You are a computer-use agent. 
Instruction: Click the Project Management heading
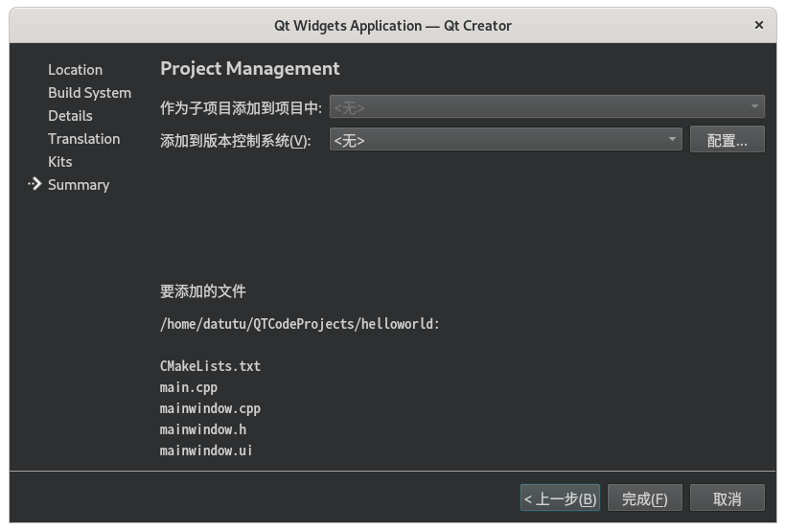pyautogui.click(x=249, y=69)
